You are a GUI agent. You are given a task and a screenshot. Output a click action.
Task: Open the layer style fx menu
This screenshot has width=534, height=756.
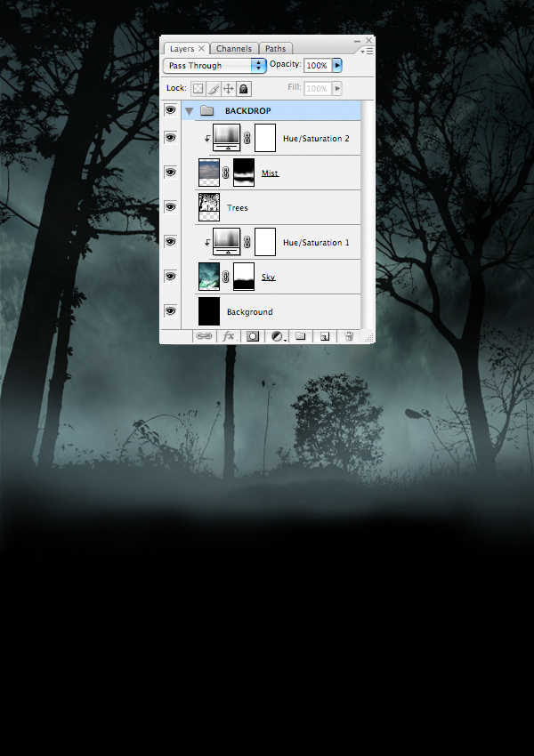click(228, 336)
